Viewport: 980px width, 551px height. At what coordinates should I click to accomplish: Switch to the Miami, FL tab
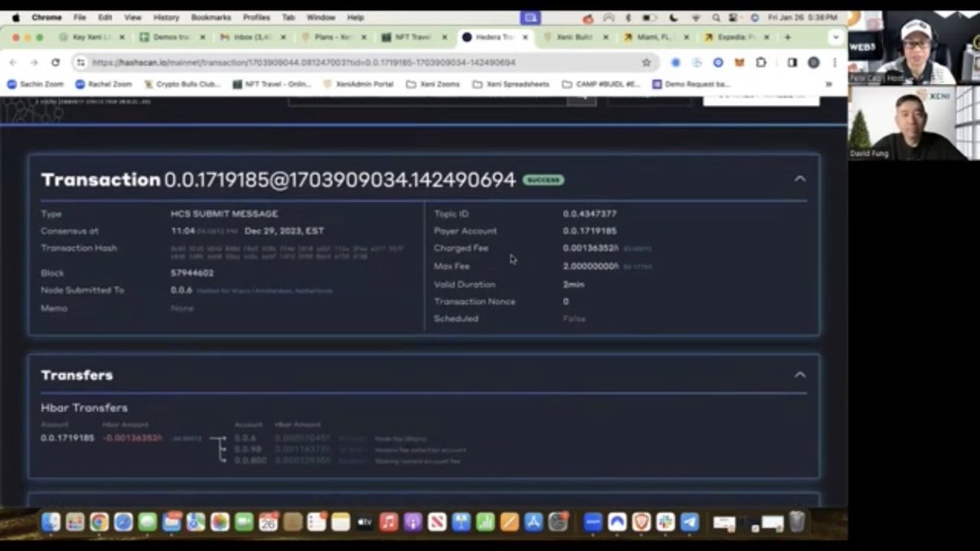(x=655, y=38)
